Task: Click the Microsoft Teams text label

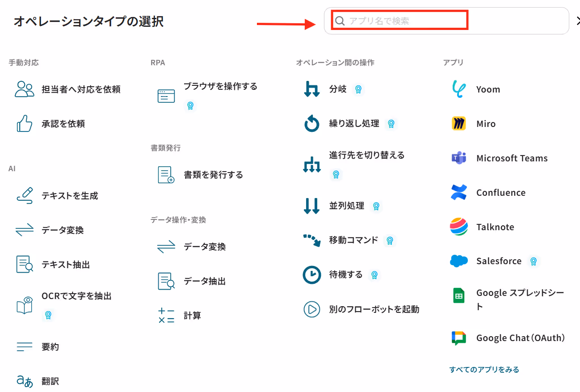Action: pyautogui.click(x=512, y=158)
